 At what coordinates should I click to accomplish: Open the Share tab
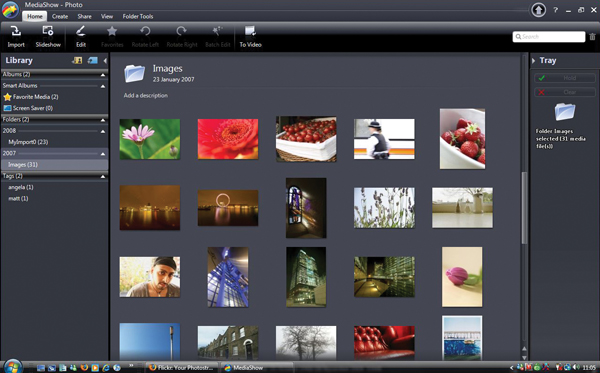pyautogui.click(x=84, y=16)
